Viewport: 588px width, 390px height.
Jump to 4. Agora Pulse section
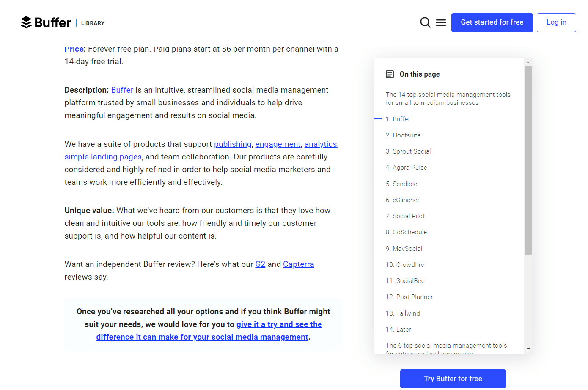[x=407, y=168]
